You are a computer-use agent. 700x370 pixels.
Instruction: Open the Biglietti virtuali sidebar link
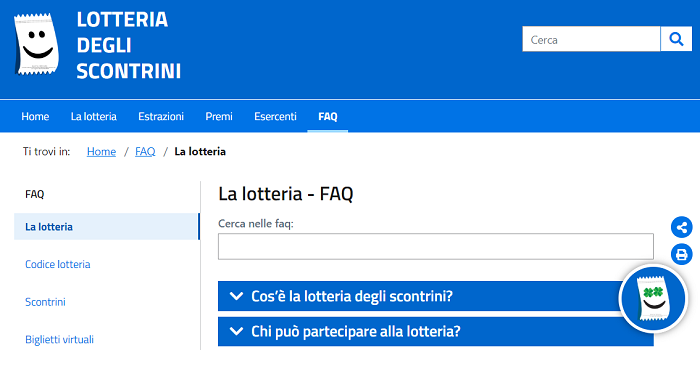pos(59,340)
